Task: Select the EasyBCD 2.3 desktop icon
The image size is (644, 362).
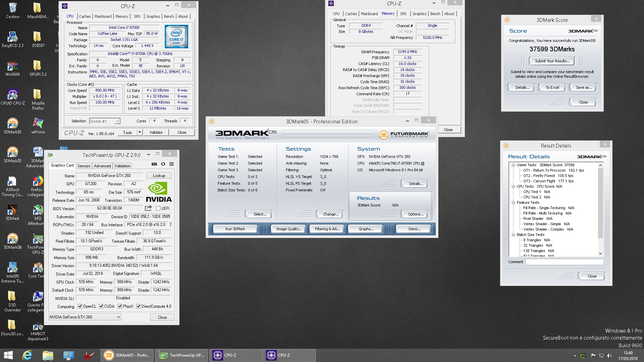Action: 13,40
